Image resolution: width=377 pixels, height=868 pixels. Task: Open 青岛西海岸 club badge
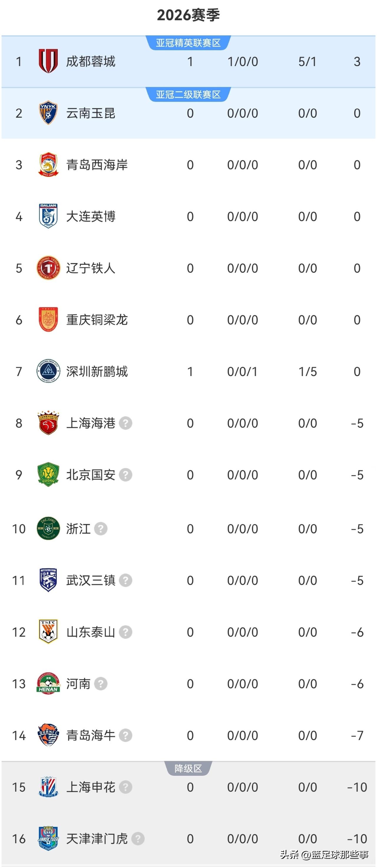(48, 164)
